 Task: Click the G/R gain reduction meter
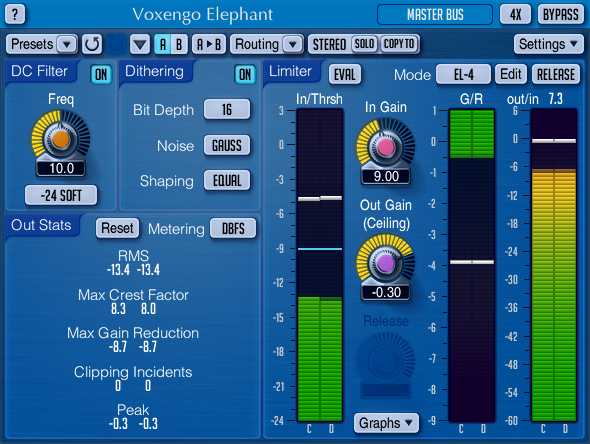point(472,265)
